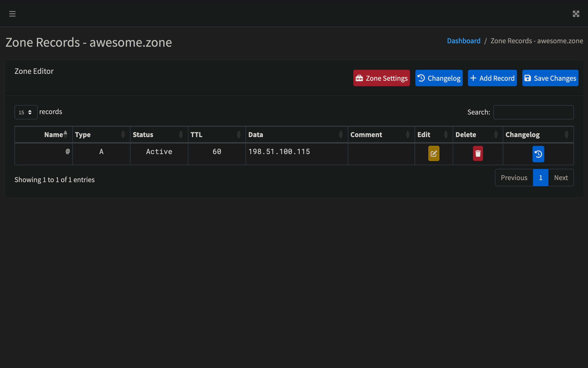This screenshot has width=588, height=368.
Task: View changelog for the @ record row
Action: 538,154
